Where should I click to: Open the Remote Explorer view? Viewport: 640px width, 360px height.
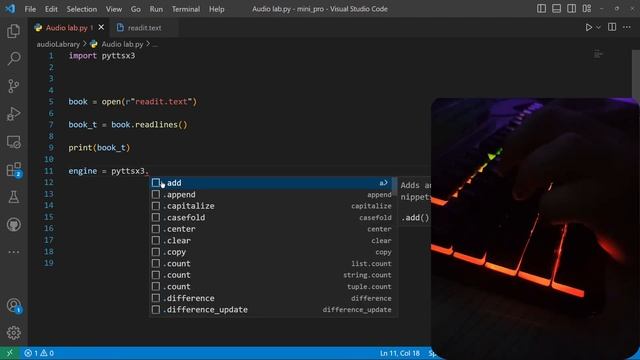click(x=13, y=142)
